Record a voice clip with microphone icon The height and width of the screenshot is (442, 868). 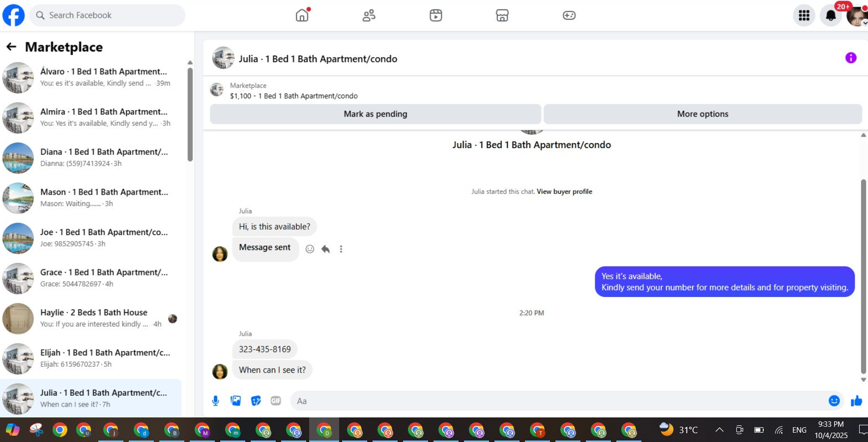pos(215,401)
